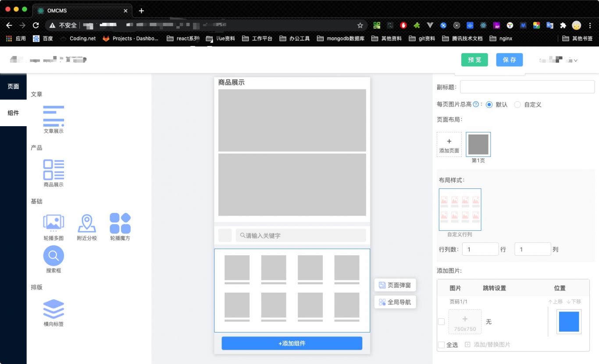Select the 商品展示 product component icon
The image size is (599, 364).
(x=53, y=170)
